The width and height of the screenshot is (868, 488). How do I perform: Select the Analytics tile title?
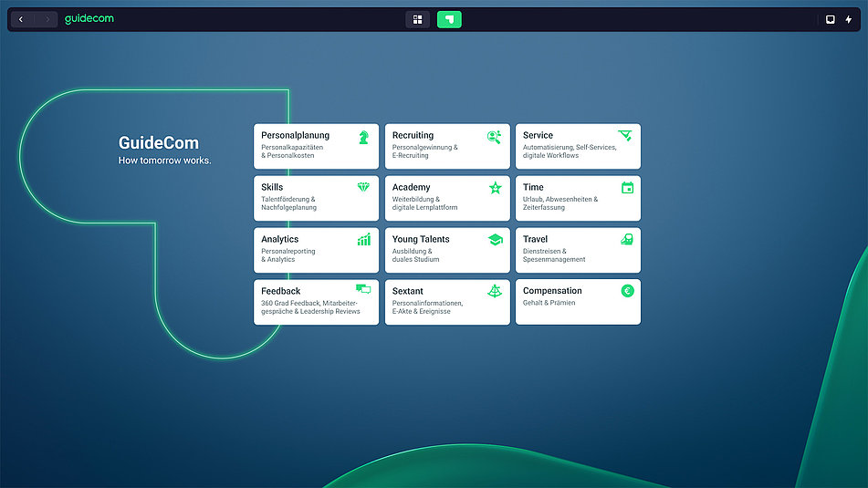tap(279, 240)
